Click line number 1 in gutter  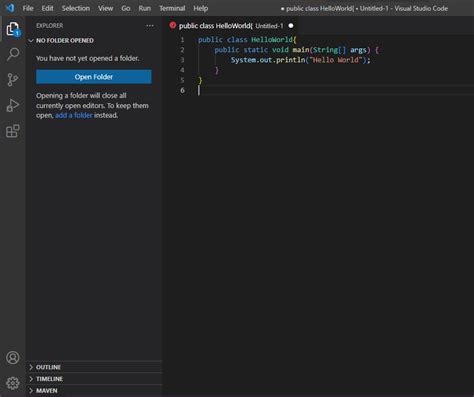tap(182, 40)
